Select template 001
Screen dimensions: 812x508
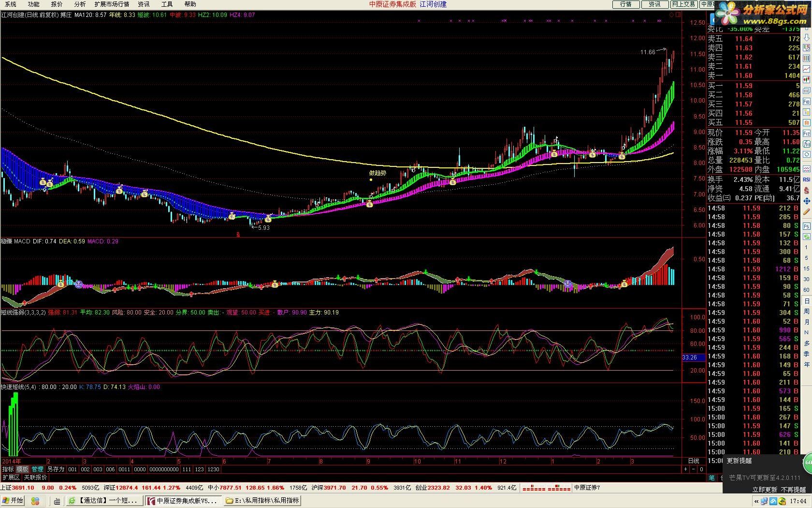click(x=72, y=469)
